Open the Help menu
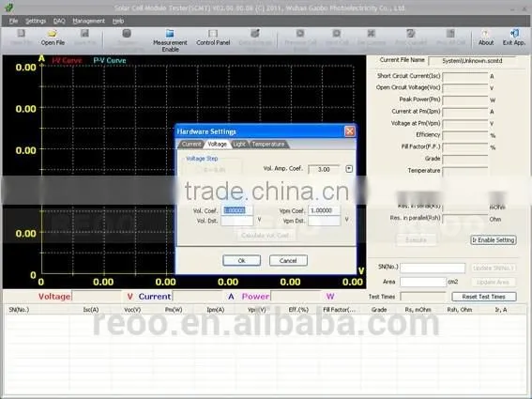This screenshot has width=532, height=399. (118, 21)
